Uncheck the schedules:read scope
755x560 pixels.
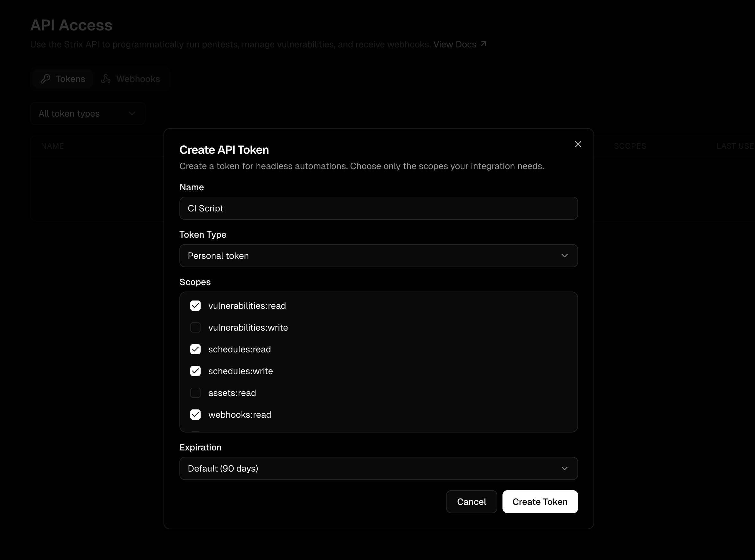pyautogui.click(x=195, y=349)
